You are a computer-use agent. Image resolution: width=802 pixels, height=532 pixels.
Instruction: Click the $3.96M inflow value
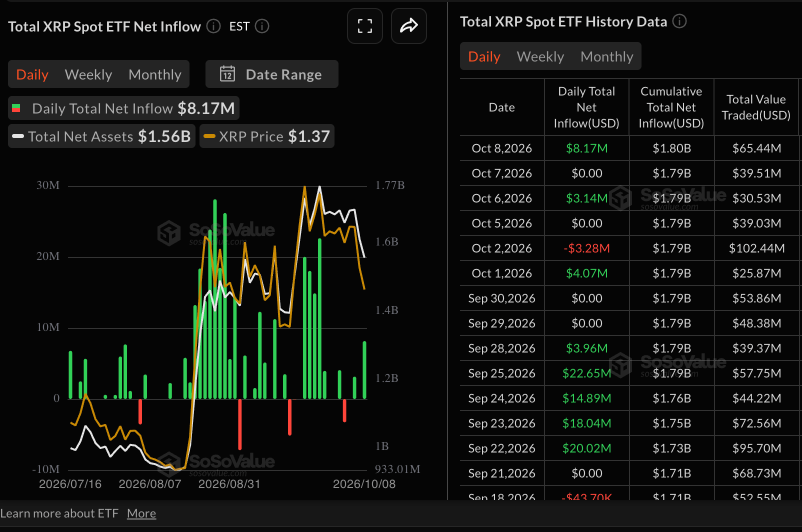pyautogui.click(x=587, y=348)
